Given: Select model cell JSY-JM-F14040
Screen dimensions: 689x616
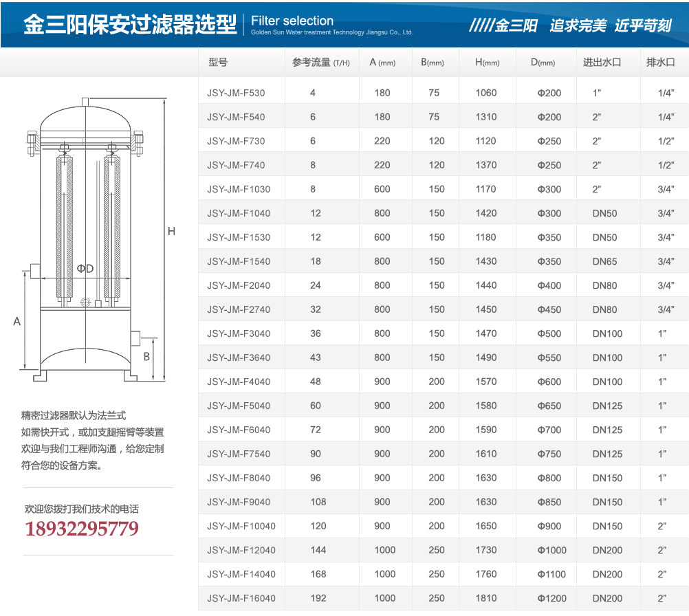Looking at the screenshot, I should point(241,574).
